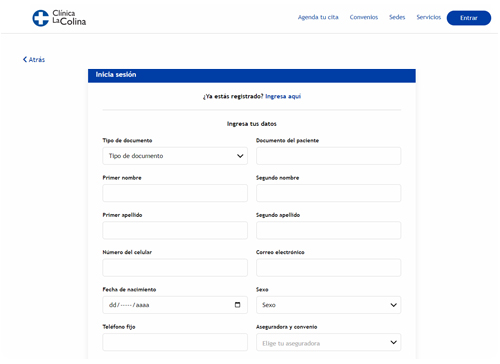Expand the Aseguradora y convenio dropdown
Screen dimensions: 500x364
click(x=329, y=342)
